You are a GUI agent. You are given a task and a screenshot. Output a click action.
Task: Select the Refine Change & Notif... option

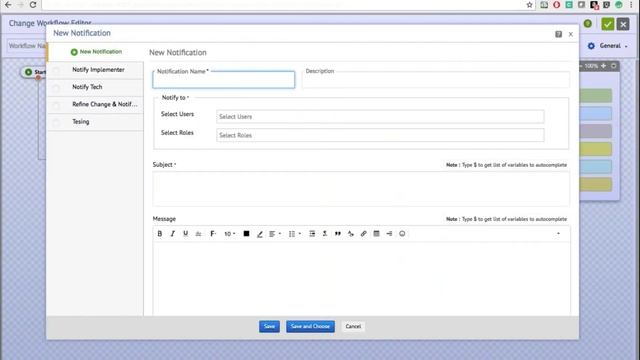56,105
